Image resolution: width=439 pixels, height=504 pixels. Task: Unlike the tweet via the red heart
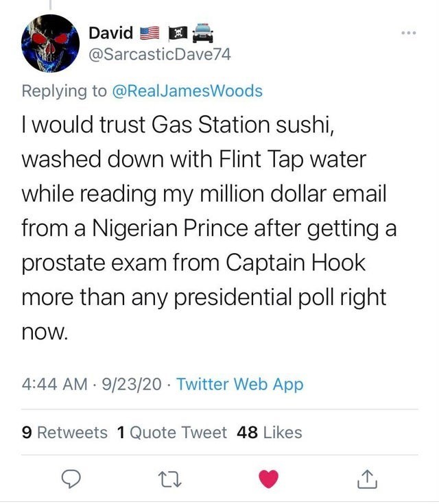pyautogui.click(x=269, y=480)
